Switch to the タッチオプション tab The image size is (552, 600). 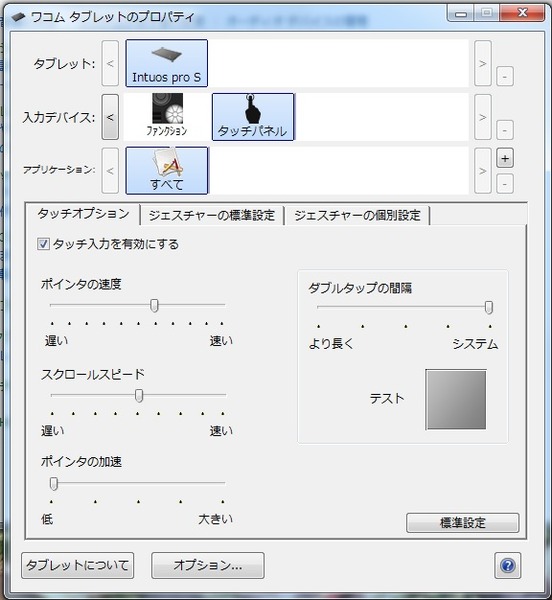[83, 214]
